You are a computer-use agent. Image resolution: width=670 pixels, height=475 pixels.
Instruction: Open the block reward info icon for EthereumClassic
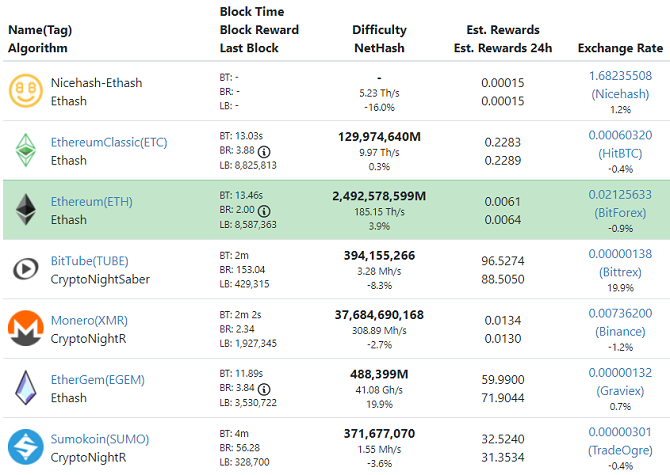pos(264,152)
